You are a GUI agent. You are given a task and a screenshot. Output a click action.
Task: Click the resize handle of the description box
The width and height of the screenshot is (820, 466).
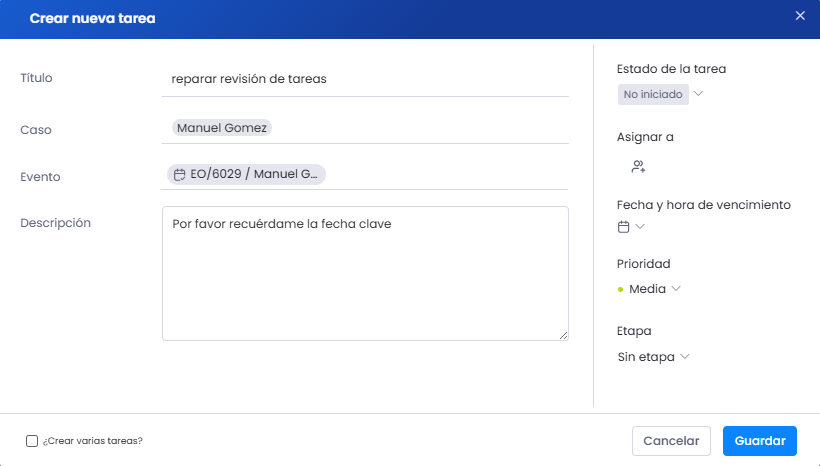[x=563, y=335]
